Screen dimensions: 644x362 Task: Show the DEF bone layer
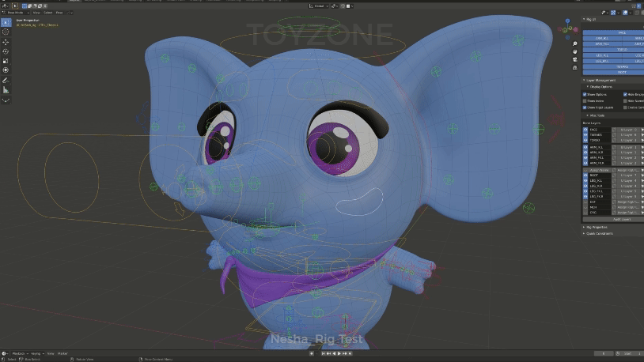click(x=585, y=202)
